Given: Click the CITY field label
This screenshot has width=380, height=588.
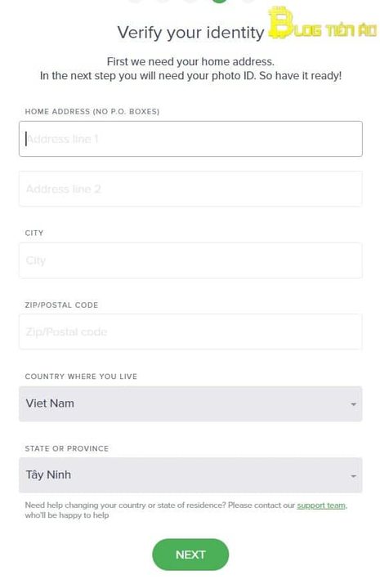Looking at the screenshot, I should (34, 233).
